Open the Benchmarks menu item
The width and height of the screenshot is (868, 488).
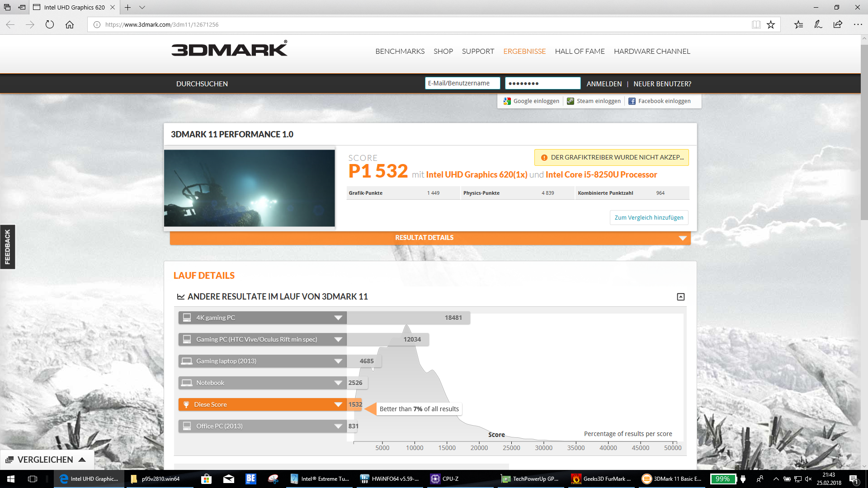[400, 52]
